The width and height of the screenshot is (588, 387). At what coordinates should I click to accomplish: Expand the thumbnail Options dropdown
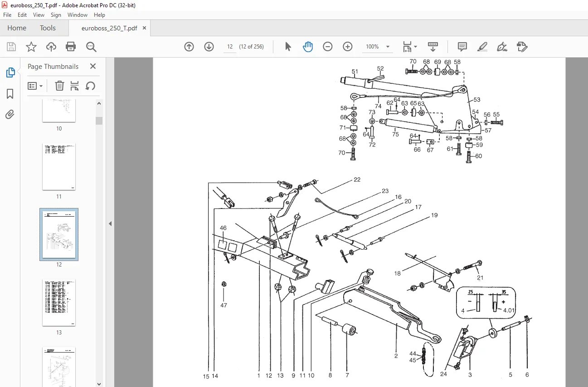pos(35,86)
